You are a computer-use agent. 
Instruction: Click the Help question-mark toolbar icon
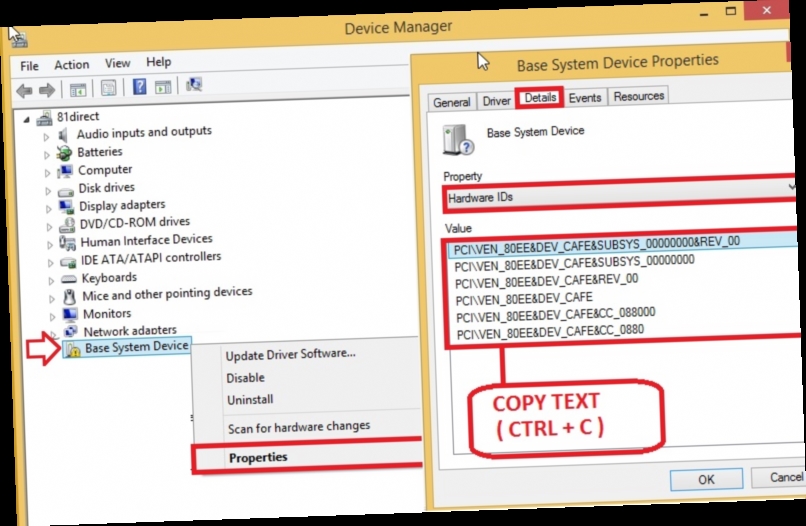pos(139,86)
